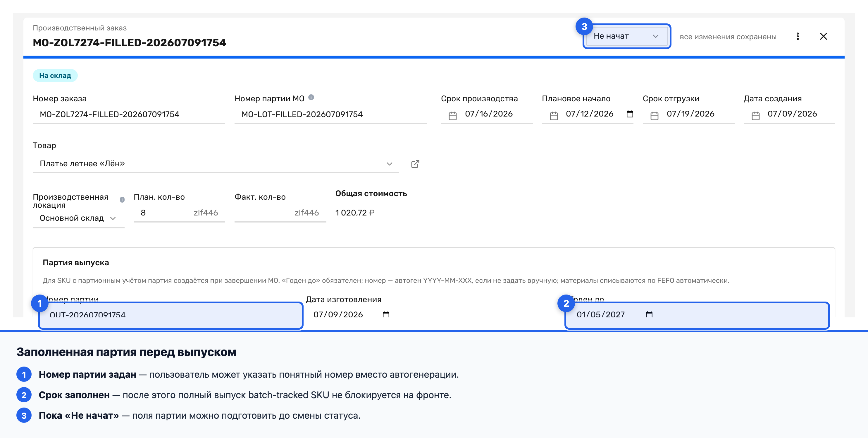
Task: Select the total cost value 1 020,72 ₽
Action: [x=355, y=213]
